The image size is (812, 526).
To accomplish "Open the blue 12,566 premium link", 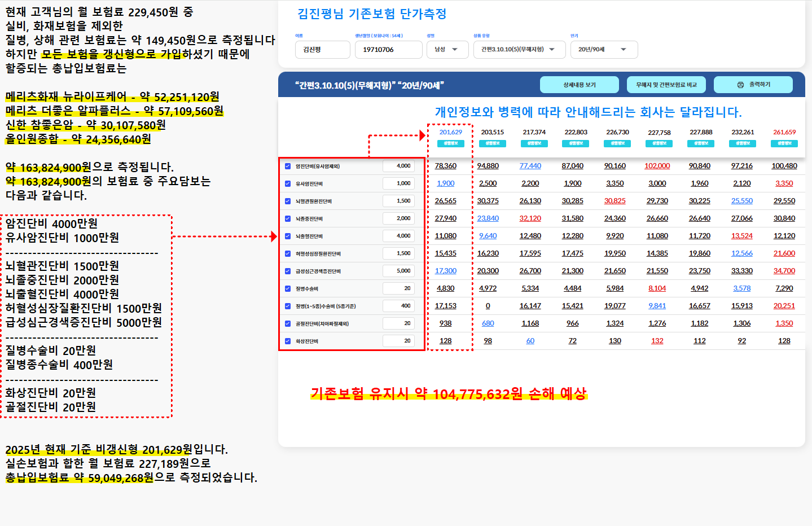I will pyautogui.click(x=742, y=253).
